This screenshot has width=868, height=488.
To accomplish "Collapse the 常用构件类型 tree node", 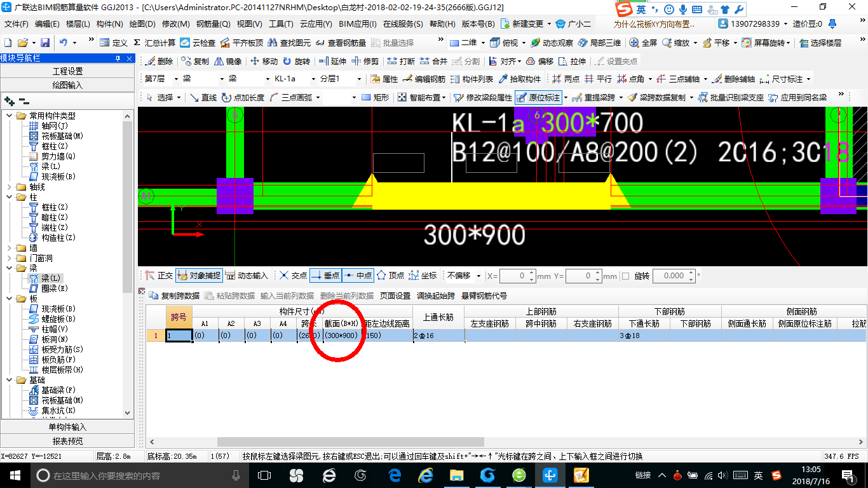I will [x=10, y=116].
